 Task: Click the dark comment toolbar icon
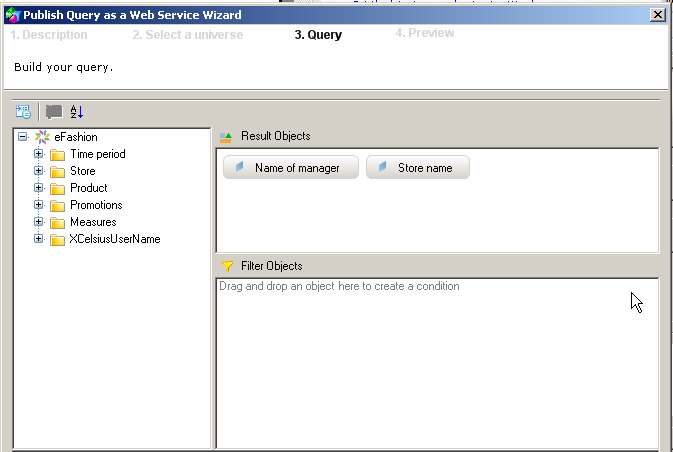[x=54, y=112]
